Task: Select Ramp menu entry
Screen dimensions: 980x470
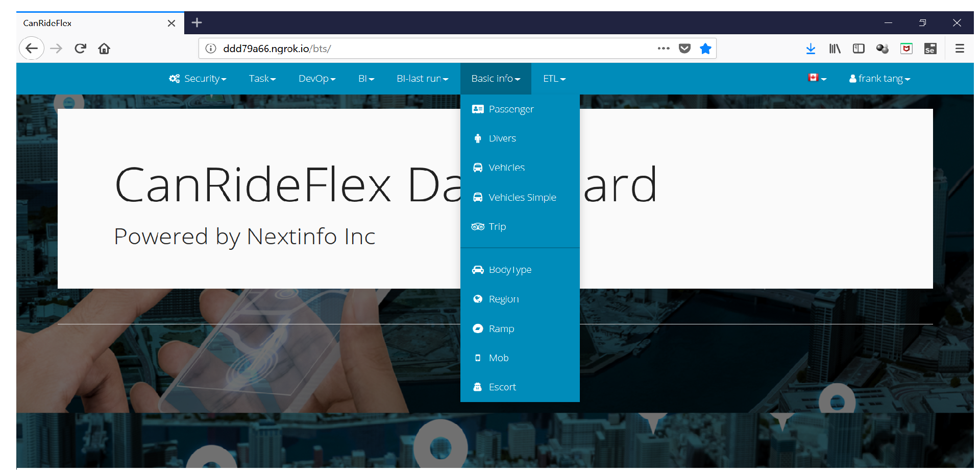Action: [x=520, y=328]
